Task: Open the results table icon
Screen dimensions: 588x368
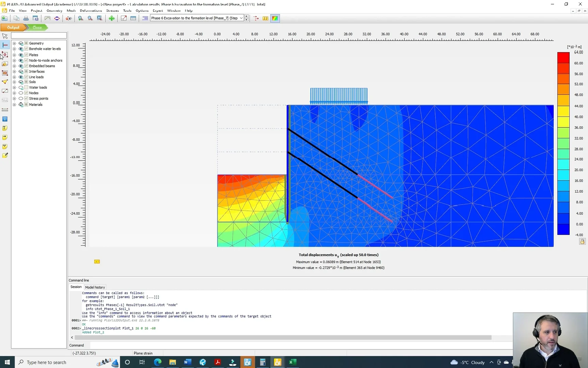Action: coord(133,18)
